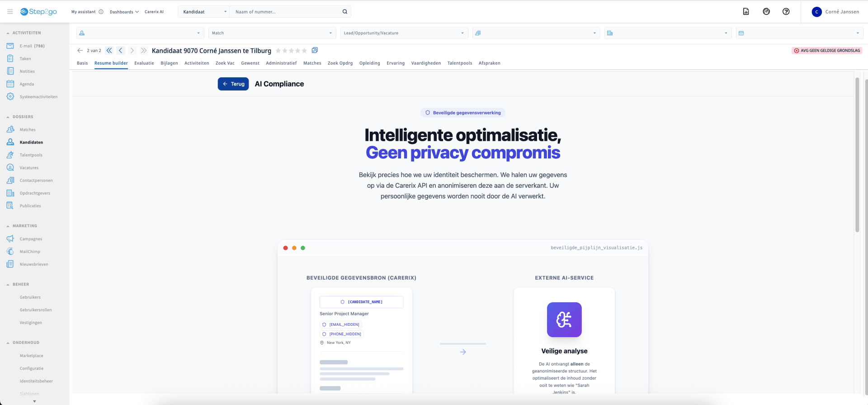Open the Vaardigheden tab
The height and width of the screenshot is (405, 868).
point(425,63)
